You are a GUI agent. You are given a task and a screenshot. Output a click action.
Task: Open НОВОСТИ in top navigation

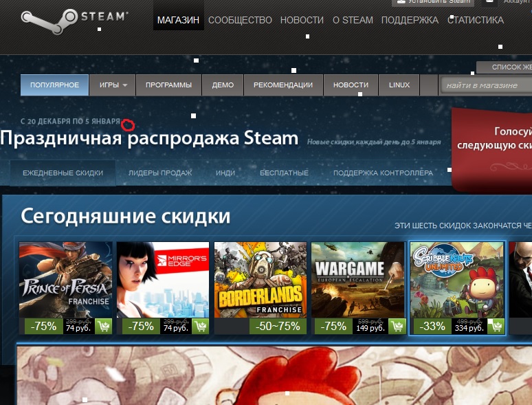pyautogui.click(x=302, y=20)
